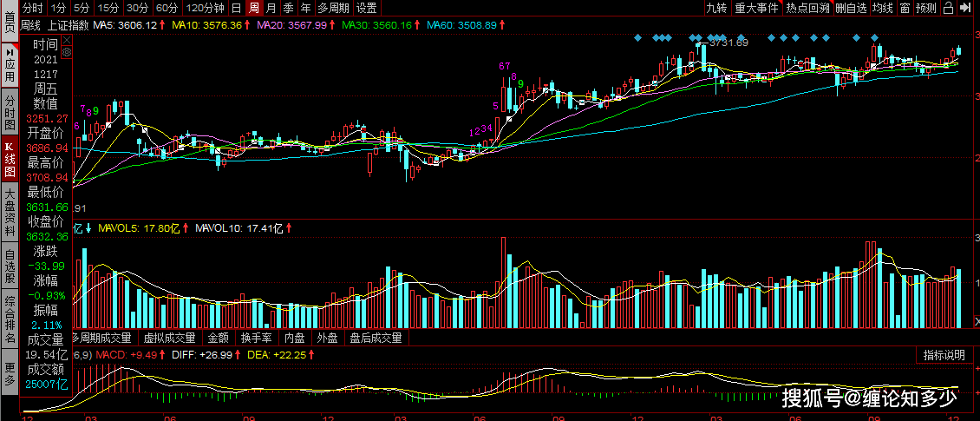Click the 3731.89 peak price marker
Image resolution: width=980 pixels, height=421 pixels.
click(x=727, y=42)
